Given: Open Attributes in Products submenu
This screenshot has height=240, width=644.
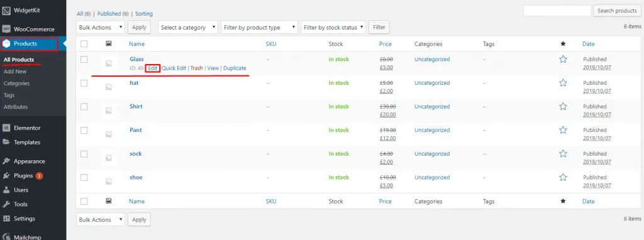Looking at the screenshot, I should click(16, 107).
